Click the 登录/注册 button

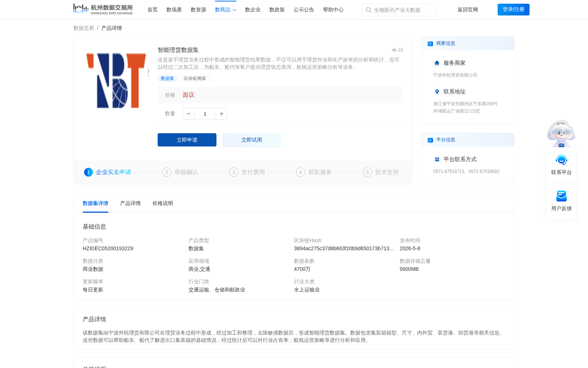(x=513, y=10)
